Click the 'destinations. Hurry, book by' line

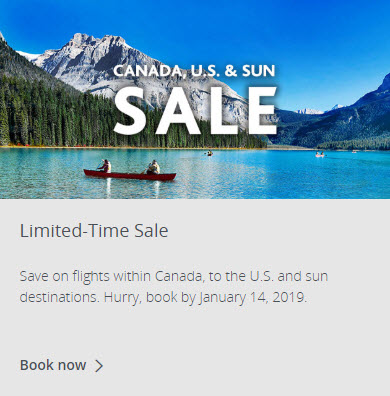tap(107, 297)
